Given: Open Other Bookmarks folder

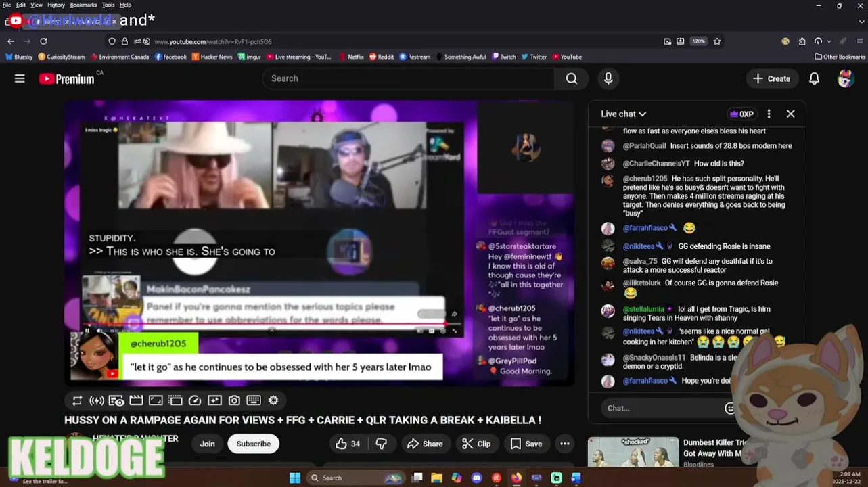Looking at the screenshot, I should pos(840,57).
